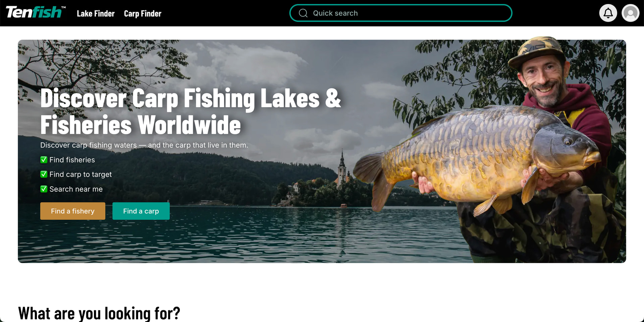Go home via the Tenfish logo
Screen dimensions: 644x322
coord(36,12)
